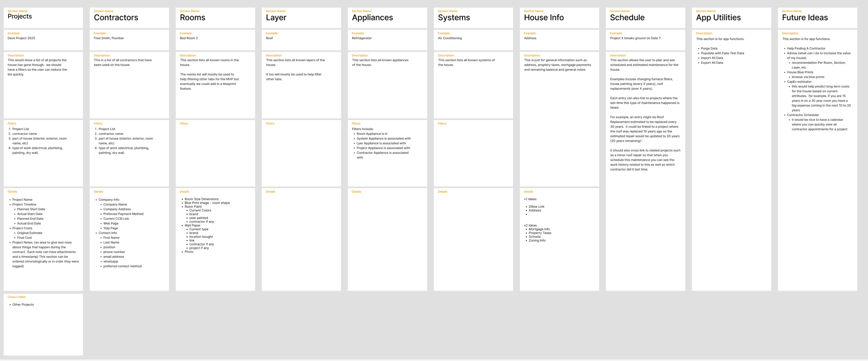The image size is (868, 361).
Task: Click the "Project Timeline" bullet
Action: (x=24, y=205)
